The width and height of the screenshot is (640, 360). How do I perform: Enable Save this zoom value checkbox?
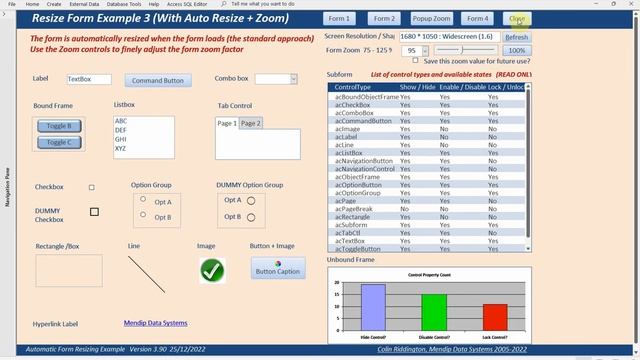(415, 60)
